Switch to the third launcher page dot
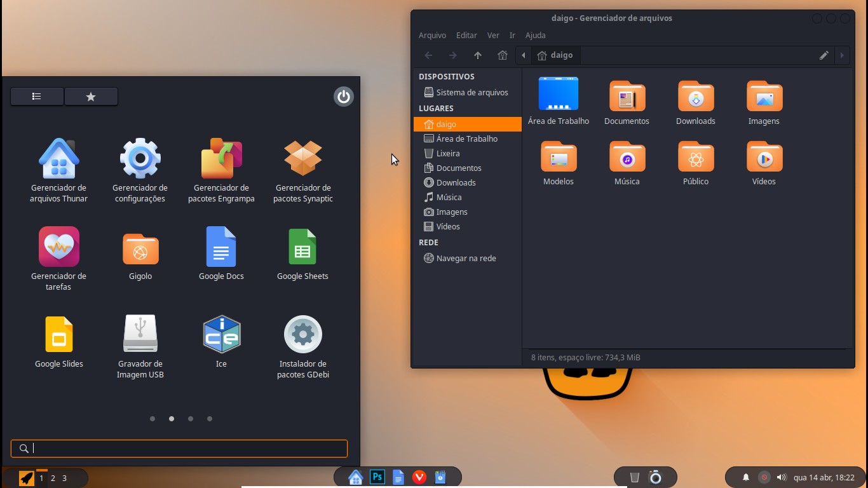Image resolution: width=868 pixels, height=488 pixels. pos(191,419)
